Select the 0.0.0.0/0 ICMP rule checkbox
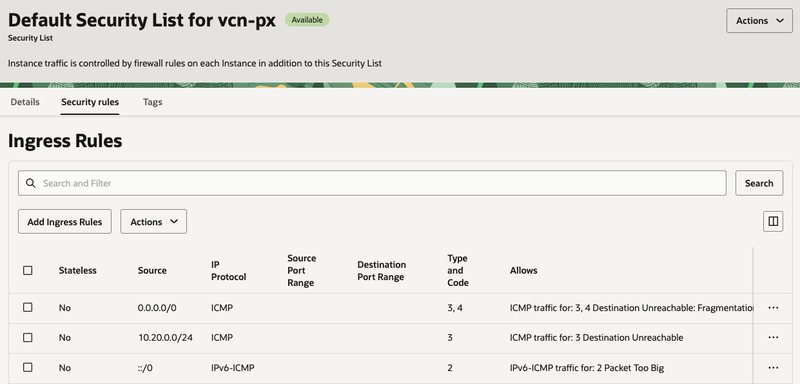The image size is (800, 384). (28, 308)
